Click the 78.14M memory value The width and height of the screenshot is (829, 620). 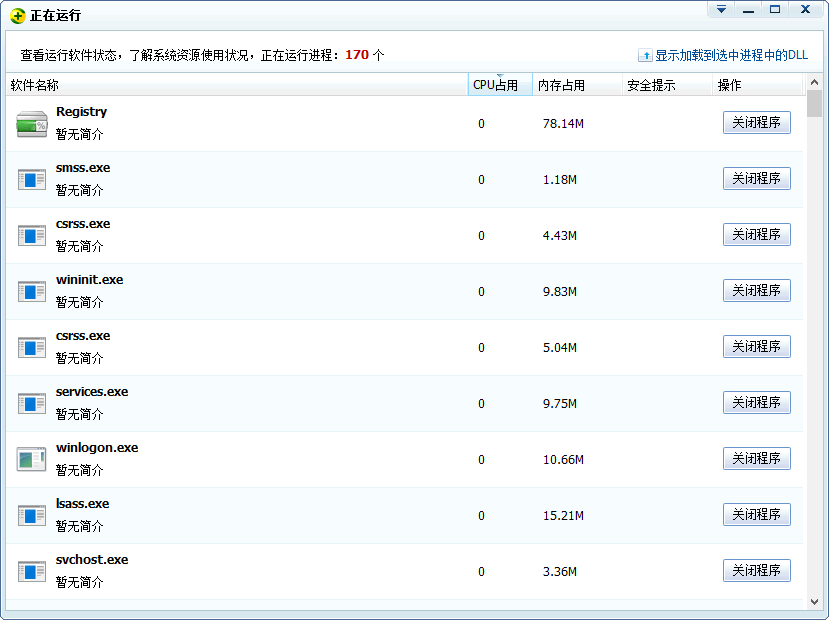pos(563,124)
